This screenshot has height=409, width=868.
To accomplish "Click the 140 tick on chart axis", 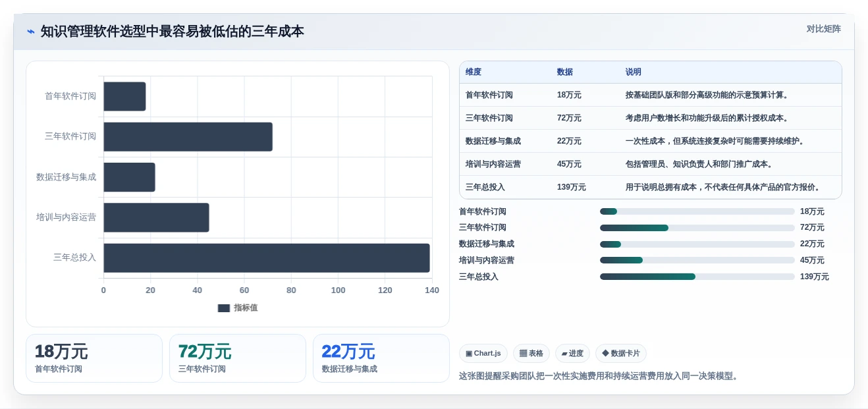I will (432, 290).
